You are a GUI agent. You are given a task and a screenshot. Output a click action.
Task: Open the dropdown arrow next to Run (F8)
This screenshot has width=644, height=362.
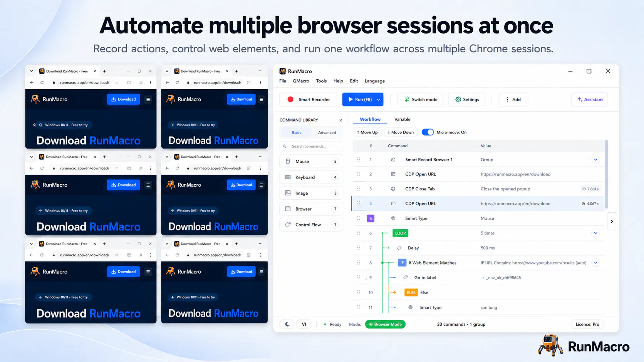379,100
